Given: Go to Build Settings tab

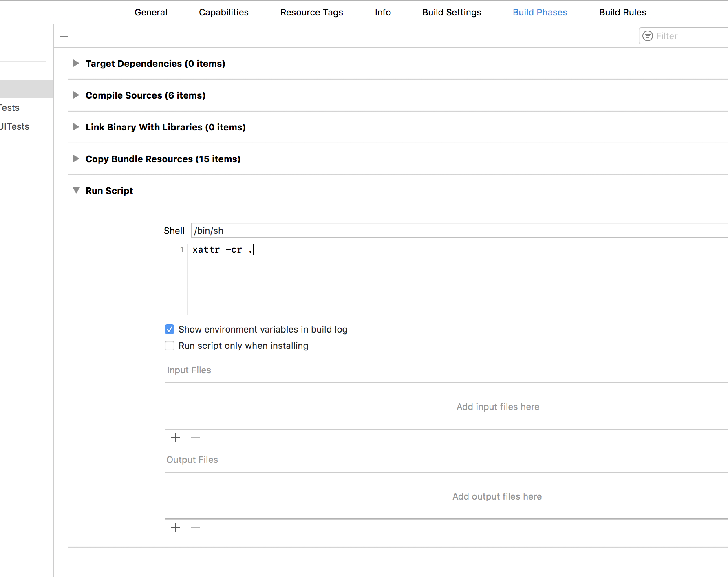Looking at the screenshot, I should click(452, 12).
